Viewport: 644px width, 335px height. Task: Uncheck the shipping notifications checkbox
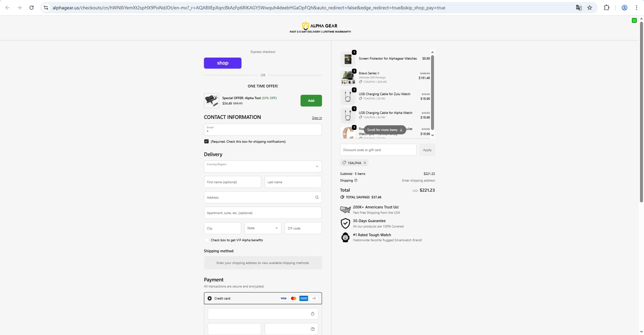207,142
